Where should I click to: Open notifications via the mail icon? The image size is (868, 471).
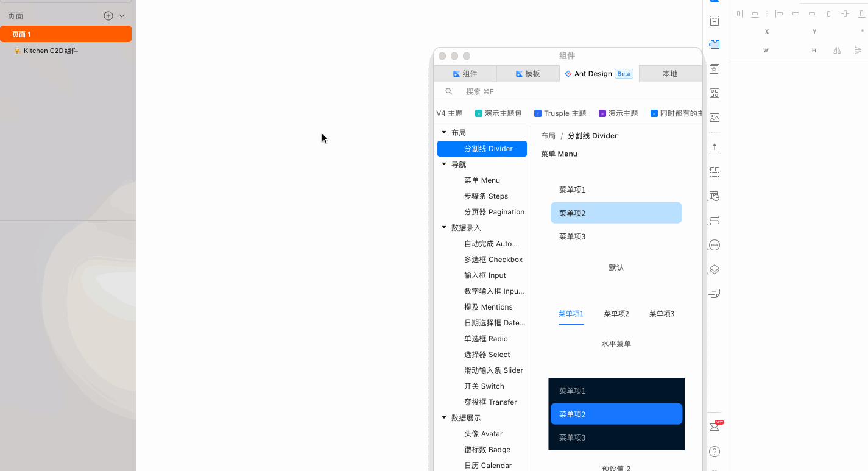tap(714, 427)
